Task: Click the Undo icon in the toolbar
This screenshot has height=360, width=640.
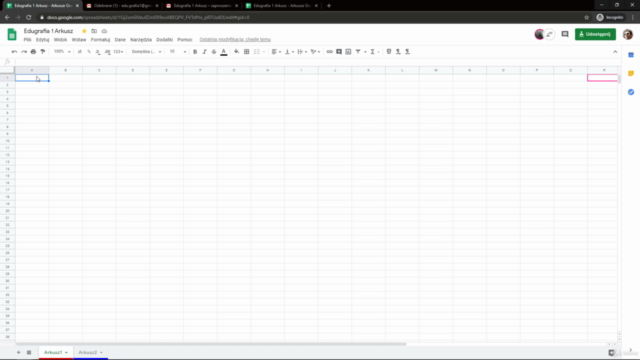Action: tap(14, 52)
